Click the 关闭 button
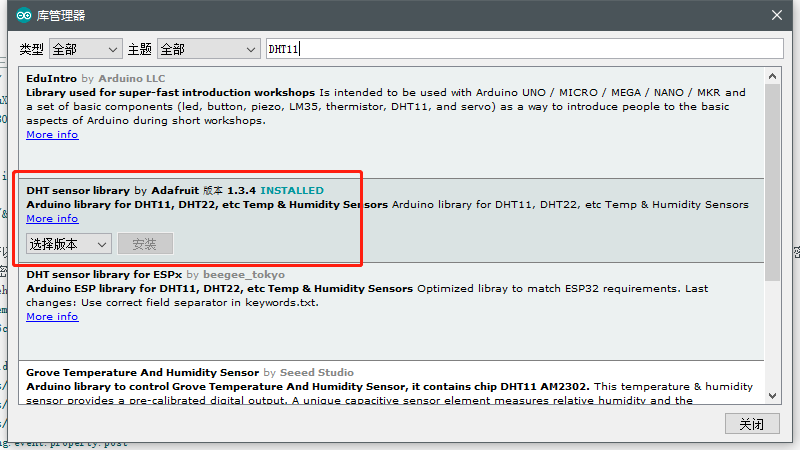The width and height of the screenshot is (800, 450). pos(752,423)
